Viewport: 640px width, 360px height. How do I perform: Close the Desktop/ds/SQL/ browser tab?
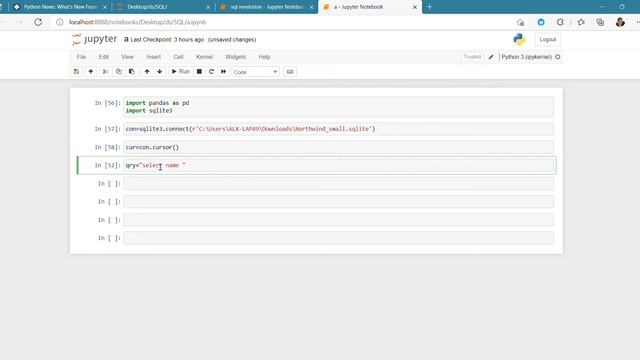coord(208,7)
